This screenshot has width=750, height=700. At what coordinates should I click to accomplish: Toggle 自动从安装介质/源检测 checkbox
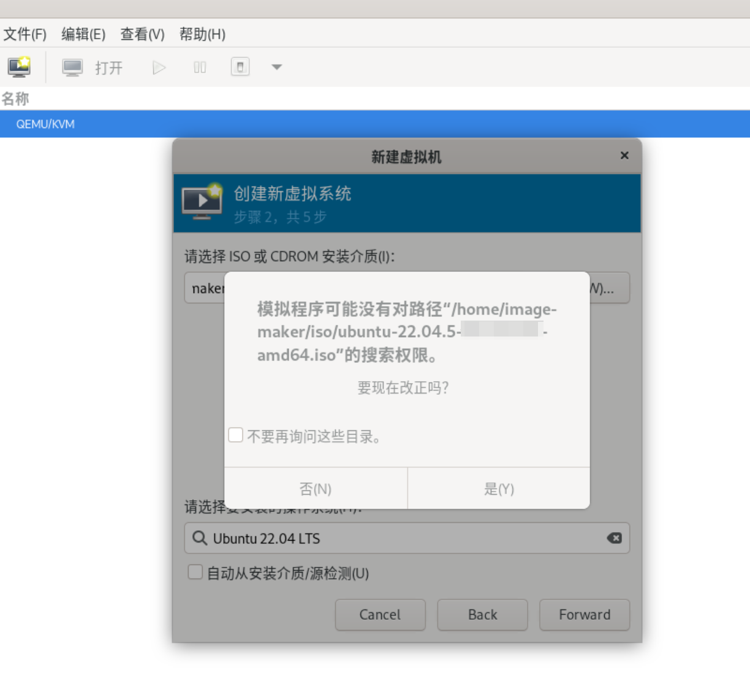(x=195, y=573)
